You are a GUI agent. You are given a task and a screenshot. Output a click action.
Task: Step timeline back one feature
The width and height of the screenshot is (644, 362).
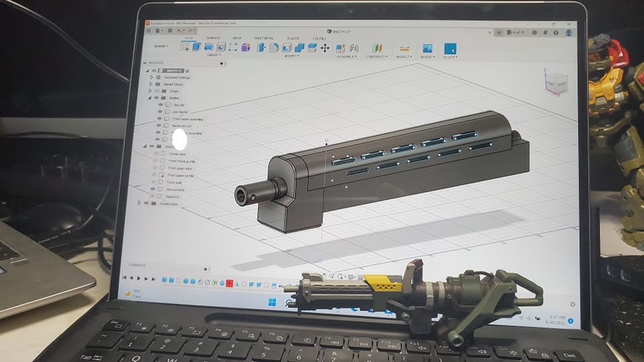(x=132, y=278)
